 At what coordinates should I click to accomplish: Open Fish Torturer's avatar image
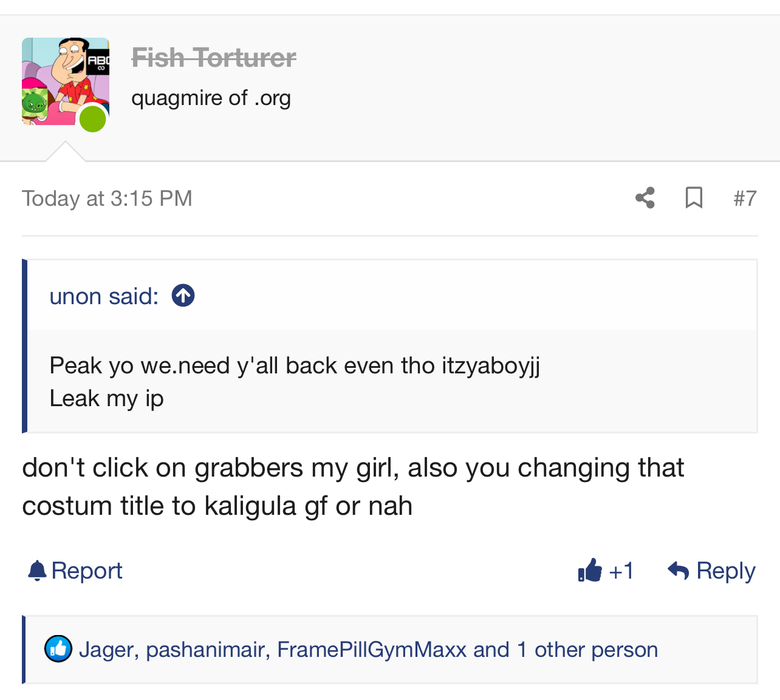65,81
